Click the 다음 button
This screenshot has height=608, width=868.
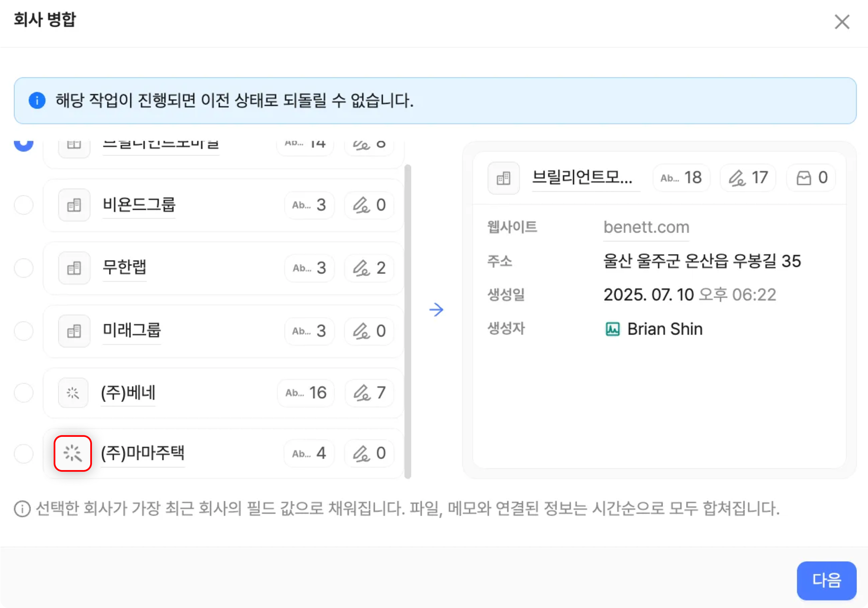826,580
